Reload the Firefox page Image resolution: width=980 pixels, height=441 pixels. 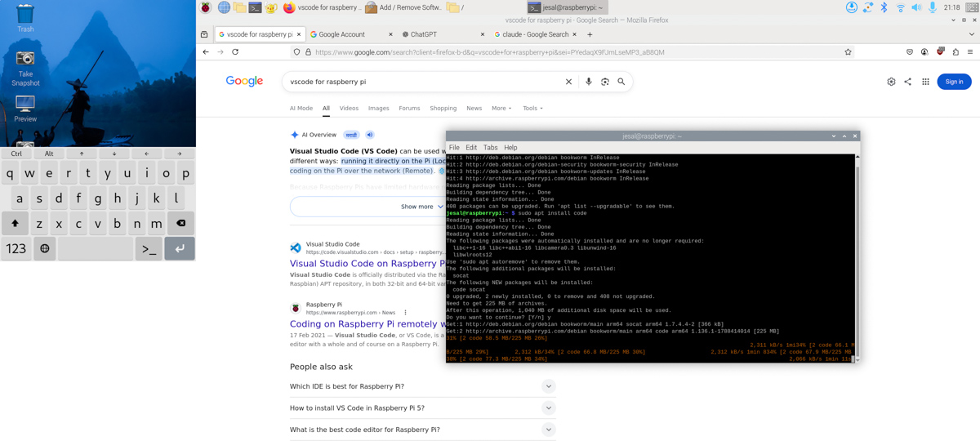click(x=235, y=51)
